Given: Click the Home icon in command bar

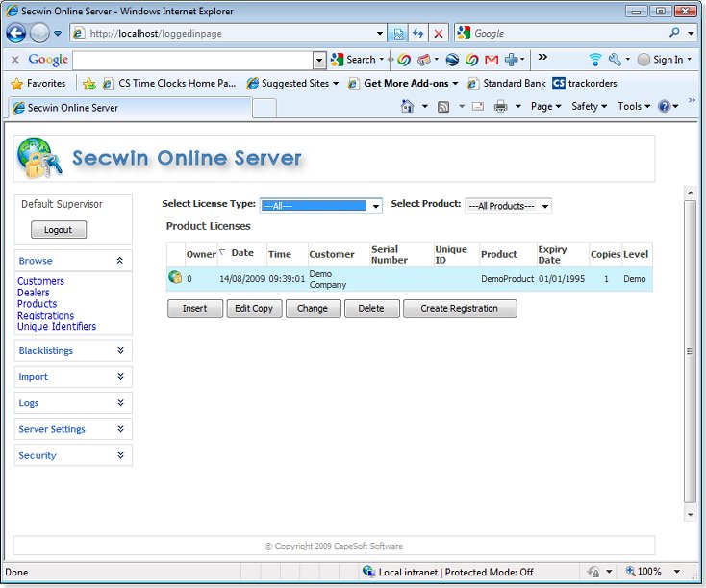Looking at the screenshot, I should click(x=408, y=107).
